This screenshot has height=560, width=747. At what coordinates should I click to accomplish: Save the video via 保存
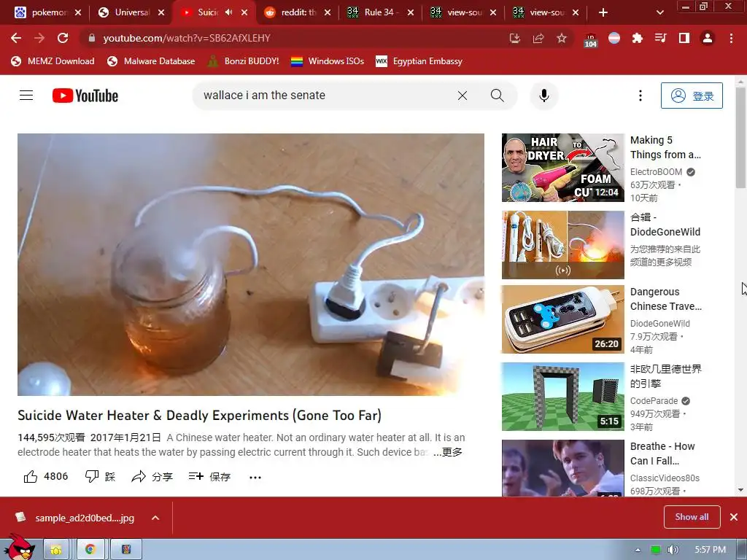click(x=209, y=477)
